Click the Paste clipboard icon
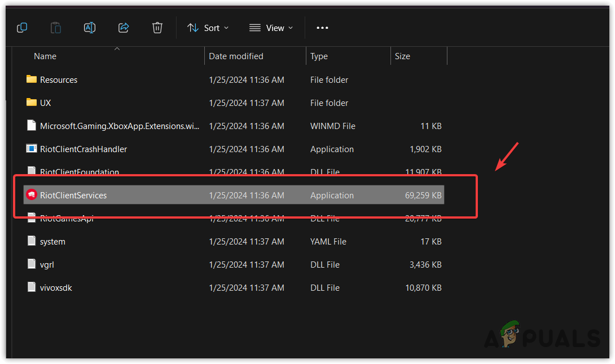Image resolution: width=615 pixels, height=364 pixels. pos(56,28)
